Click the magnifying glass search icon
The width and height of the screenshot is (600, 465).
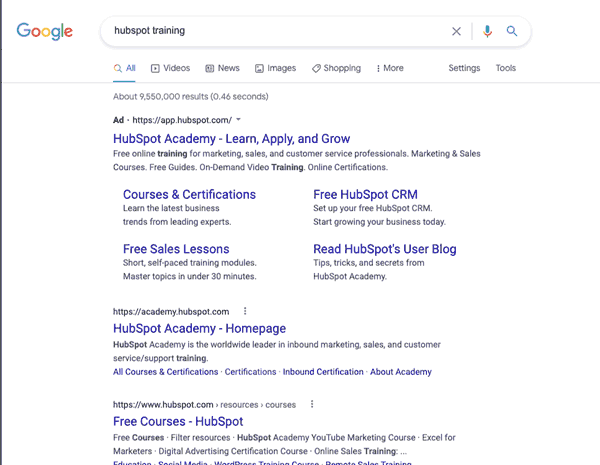[x=512, y=31]
